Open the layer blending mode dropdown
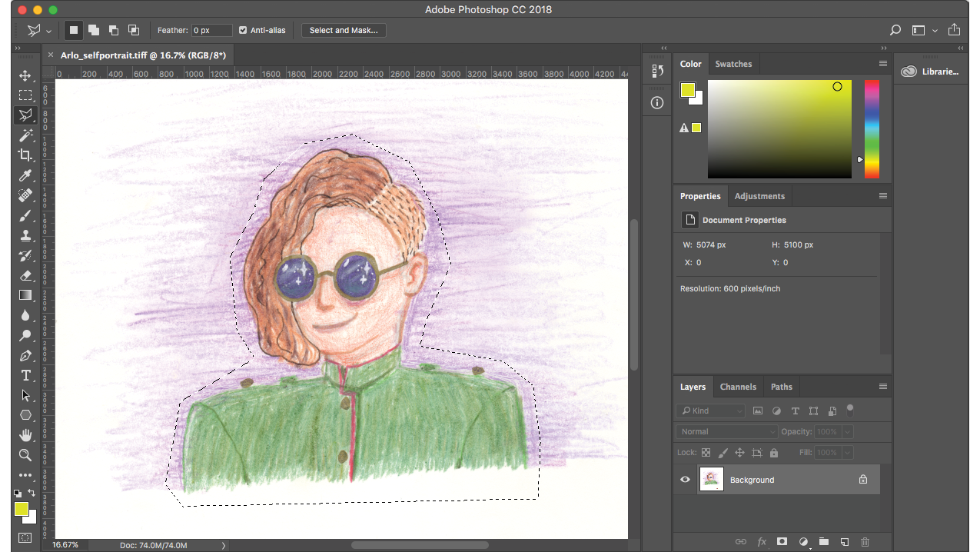980x552 pixels. (726, 432)
